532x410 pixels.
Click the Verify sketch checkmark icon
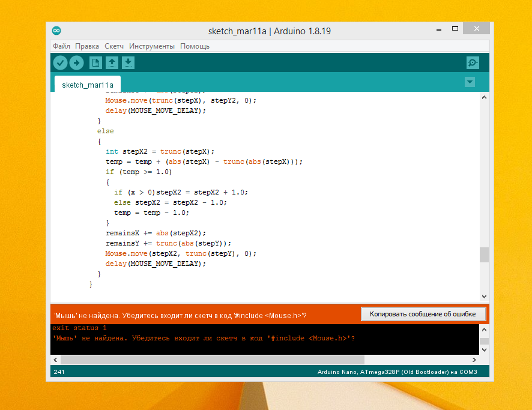click(60, 62)
